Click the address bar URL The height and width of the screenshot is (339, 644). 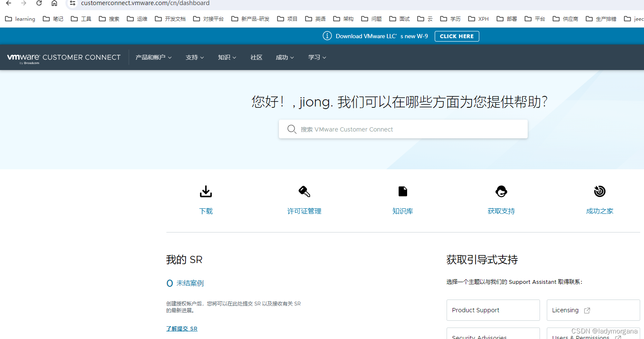coord(145,3)
